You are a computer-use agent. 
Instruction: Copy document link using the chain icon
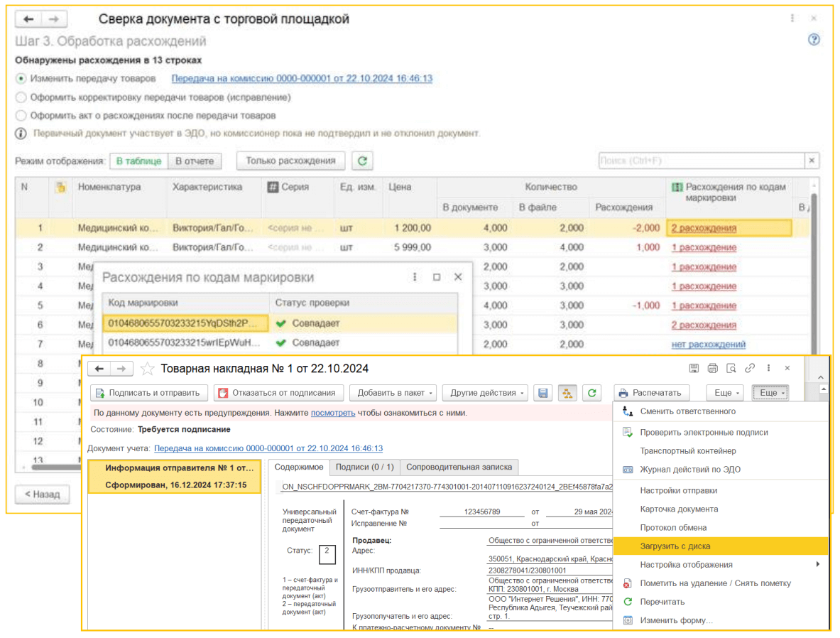(750, 368)
